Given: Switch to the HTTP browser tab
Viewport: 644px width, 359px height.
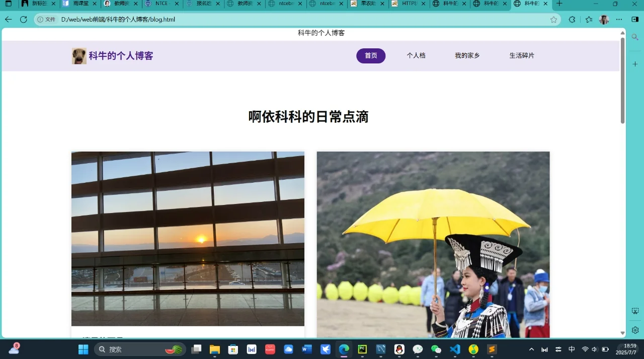Looking at the screenshot, I should click(406, 4).
